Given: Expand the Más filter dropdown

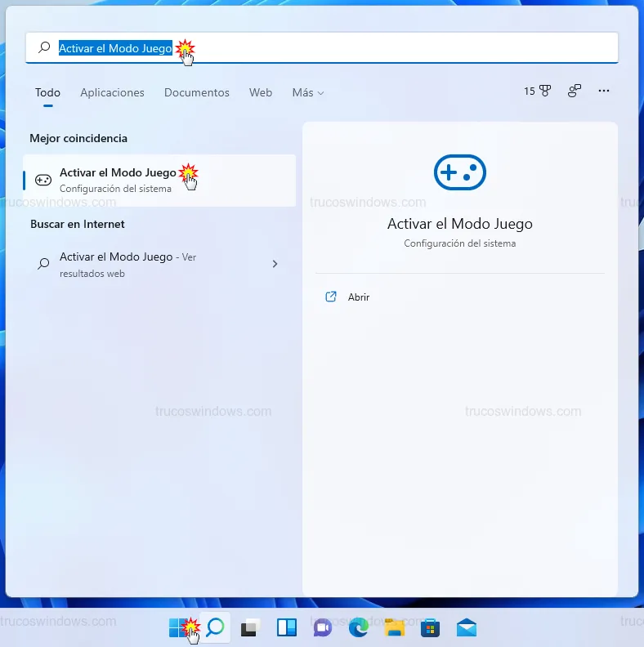Looking at the screenshot, I should 307,93.
